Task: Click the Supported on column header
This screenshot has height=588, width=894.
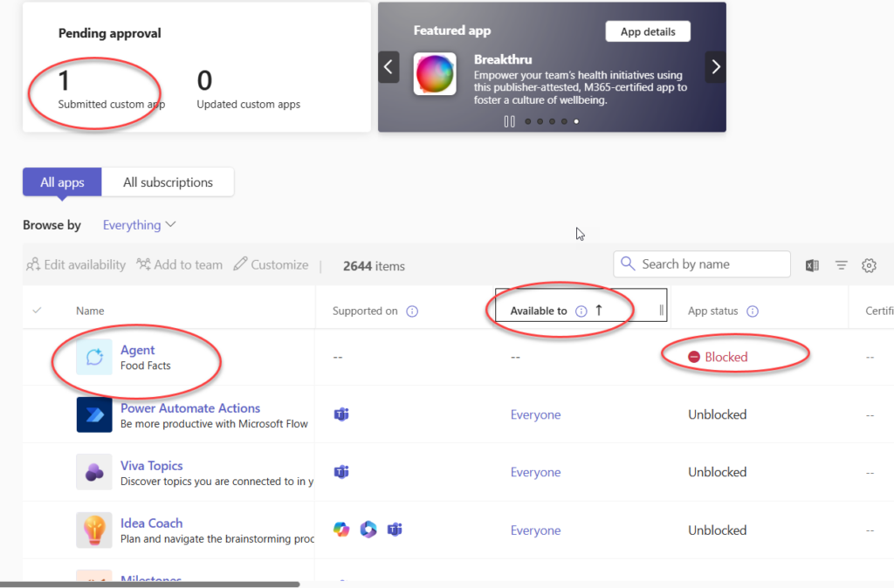Action: (365, 311)
